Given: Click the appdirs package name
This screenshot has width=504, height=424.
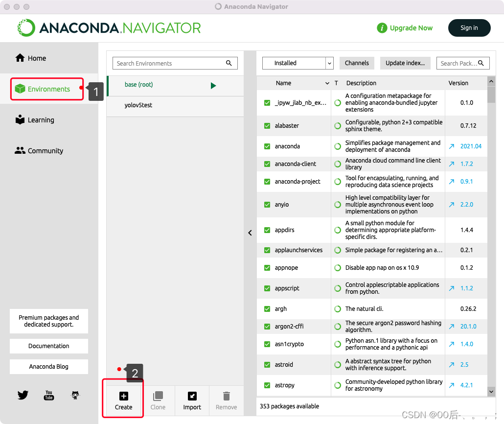Looking at the screenshot, I should pyautogui.click(x=284, y=230).
